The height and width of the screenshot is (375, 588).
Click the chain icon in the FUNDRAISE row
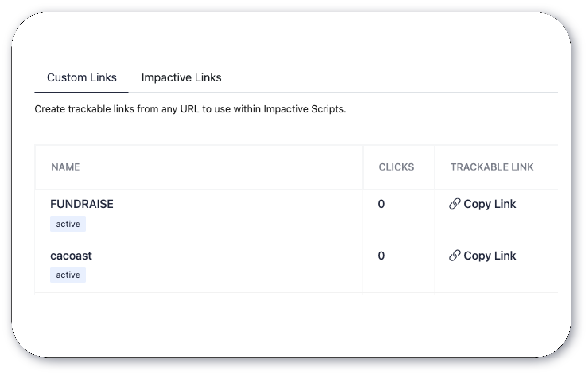click(x=454, y=204)
